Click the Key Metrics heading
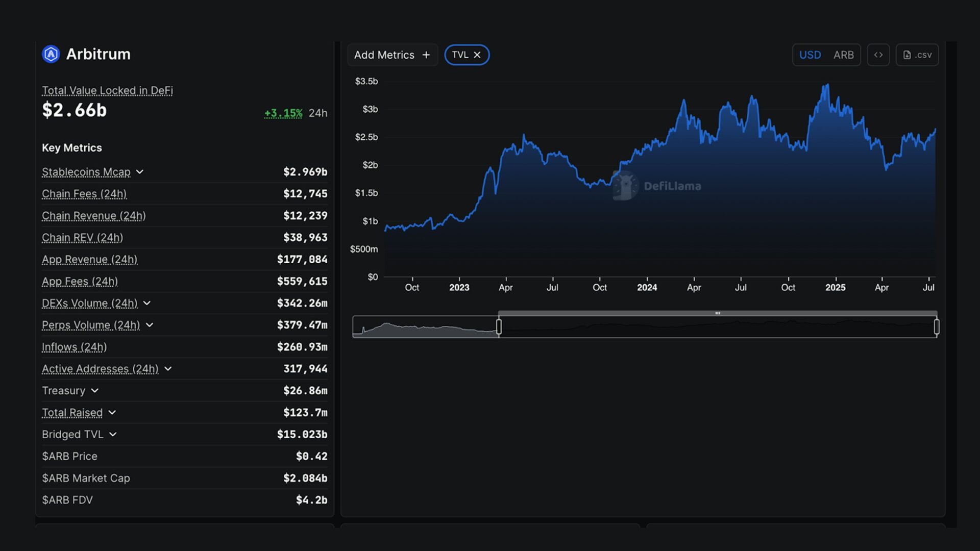980x551 pixels. point(72,148)
